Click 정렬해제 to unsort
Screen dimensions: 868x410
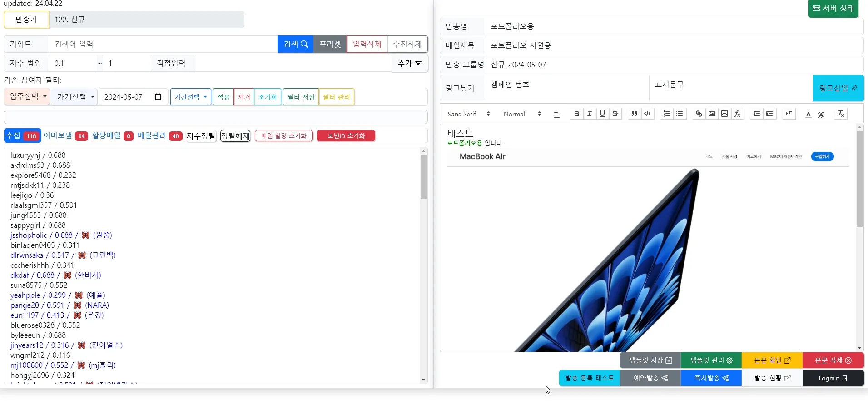coord(235,135)
